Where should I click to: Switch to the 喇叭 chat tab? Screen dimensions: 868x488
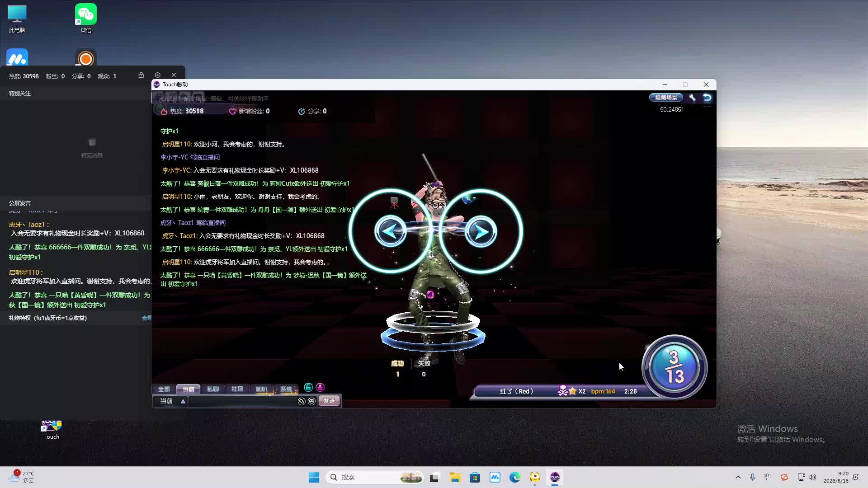261,389
